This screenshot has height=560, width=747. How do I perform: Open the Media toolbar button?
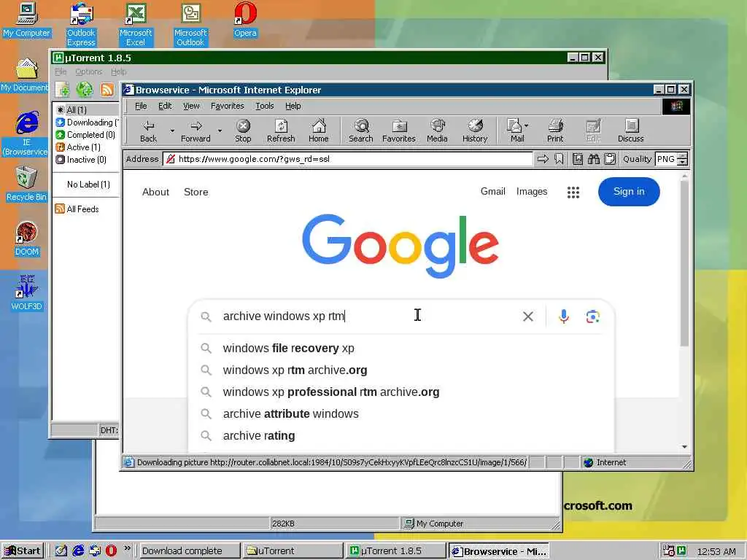437,131
